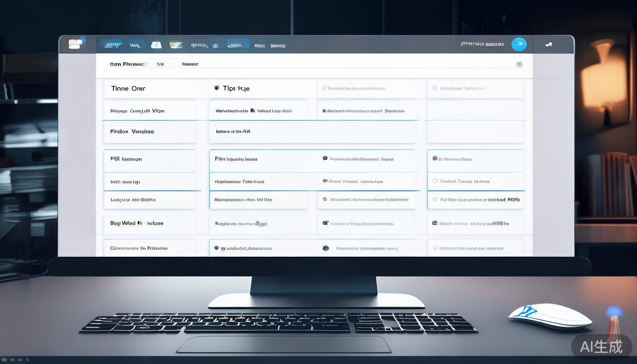Viewport: 637px width, 364px height.
Task: Click the rightmost text item in toolbar tabs
Action: click(x=278, y=46)
